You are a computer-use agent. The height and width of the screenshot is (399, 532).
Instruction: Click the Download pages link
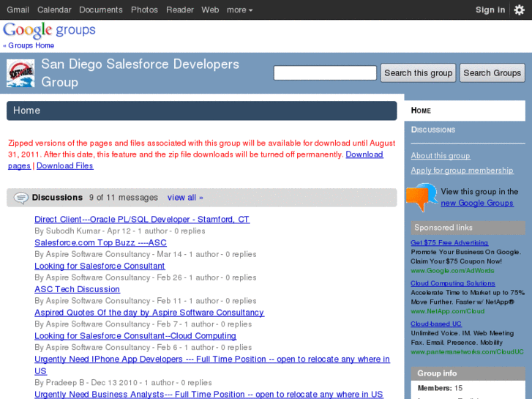364,154
